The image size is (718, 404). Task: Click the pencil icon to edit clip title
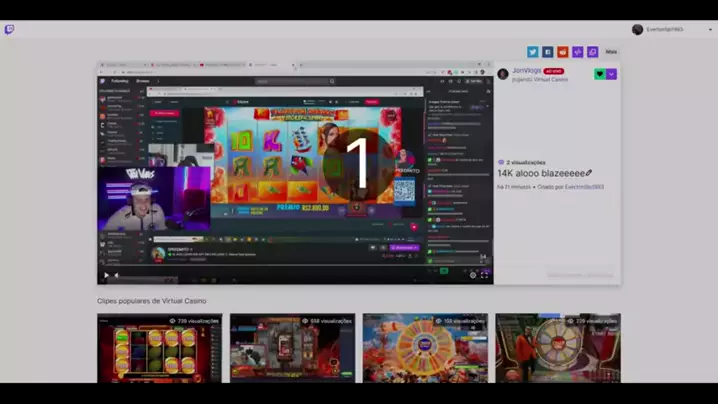(x=589, y=173)
